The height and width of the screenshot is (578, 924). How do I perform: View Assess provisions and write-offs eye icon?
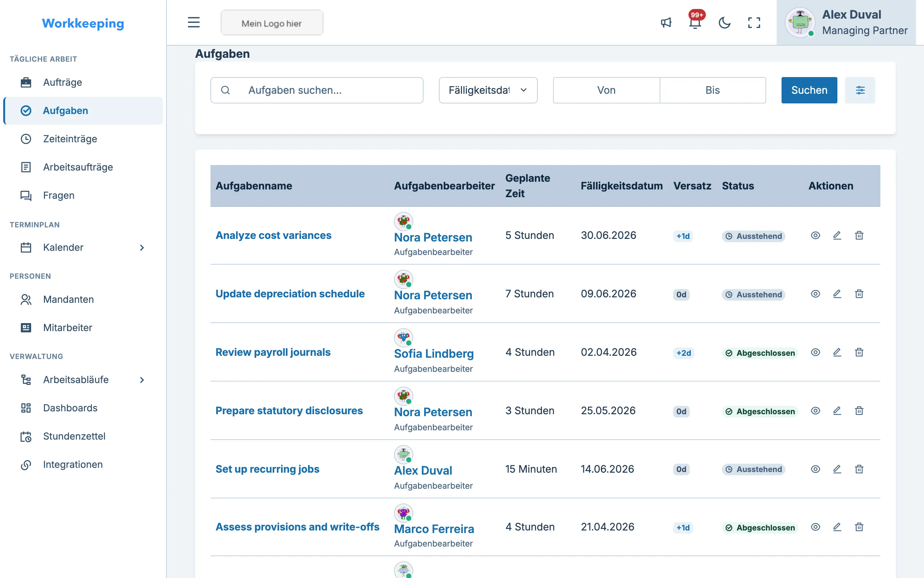[815, 527]
